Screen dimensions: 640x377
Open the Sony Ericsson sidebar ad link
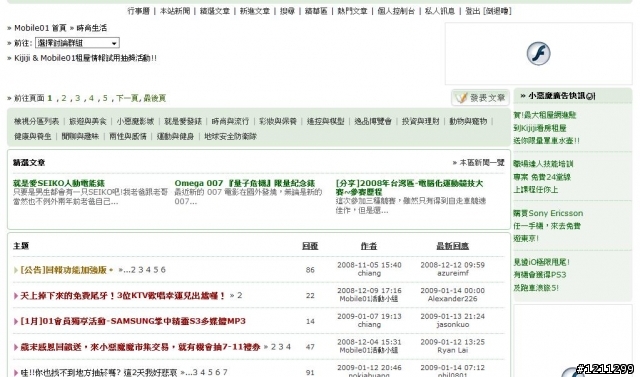548,226
